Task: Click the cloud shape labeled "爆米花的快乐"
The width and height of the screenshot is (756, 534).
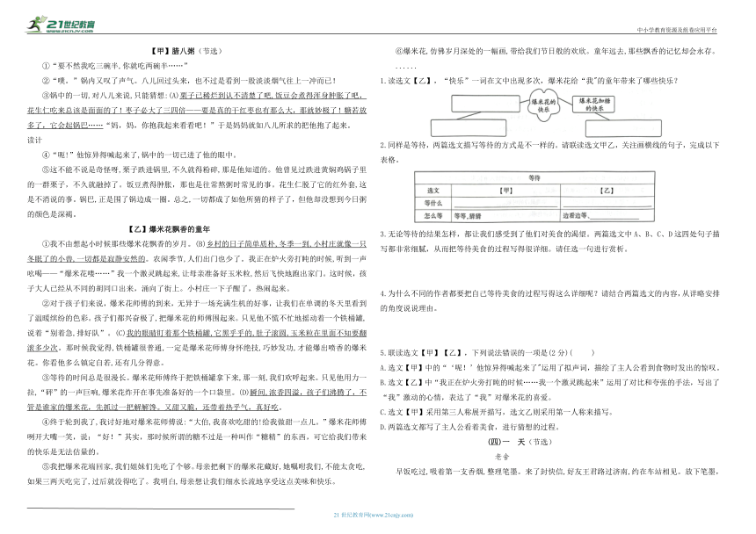Action: (544, 105)
